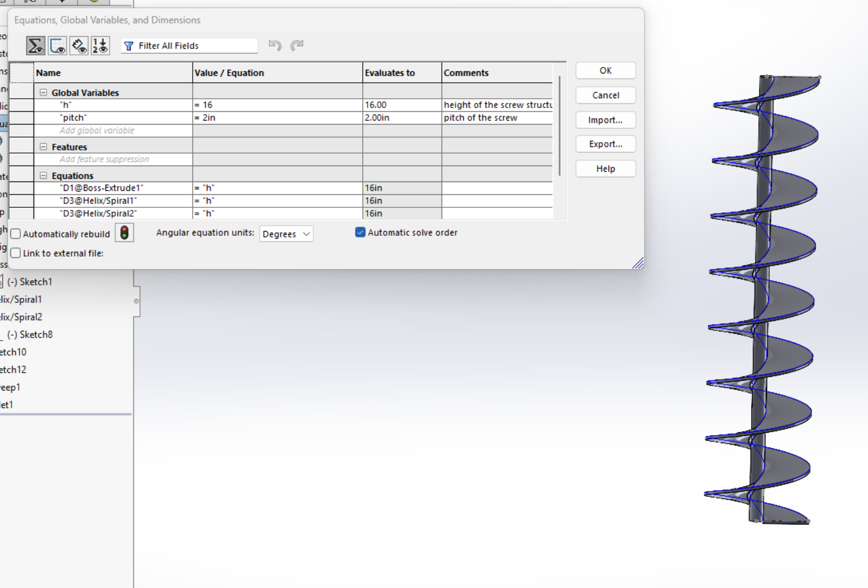The width and height of the screenshot is (868, 588).
Task: Check the Link to external file box
Action: (16, 253)
